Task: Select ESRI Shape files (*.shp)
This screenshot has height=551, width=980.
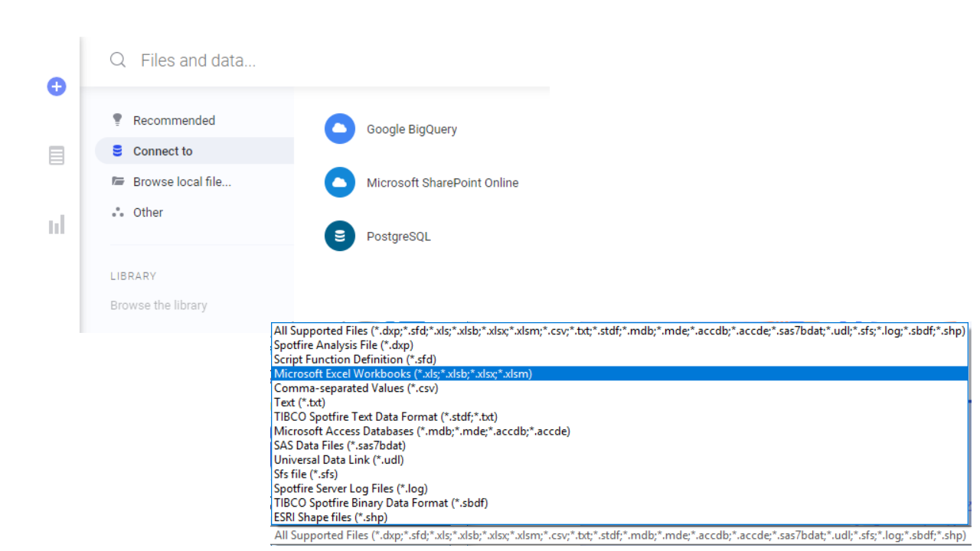Action: coord(620,517)
